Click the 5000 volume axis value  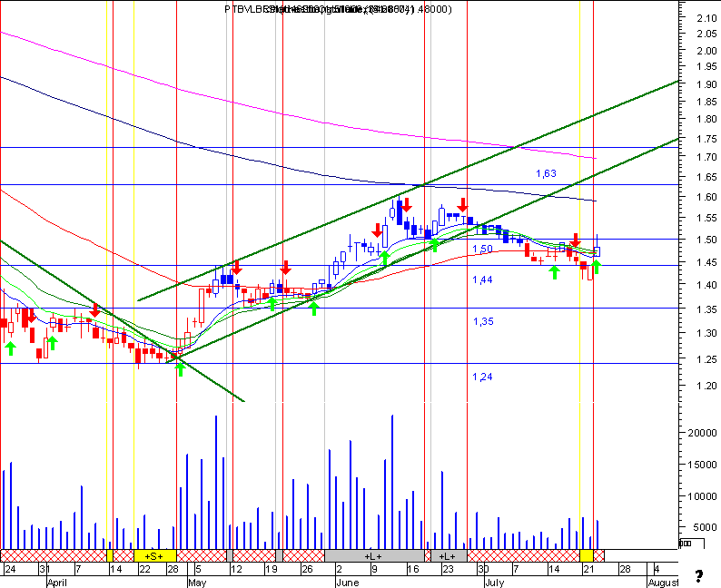coord(705,527)
